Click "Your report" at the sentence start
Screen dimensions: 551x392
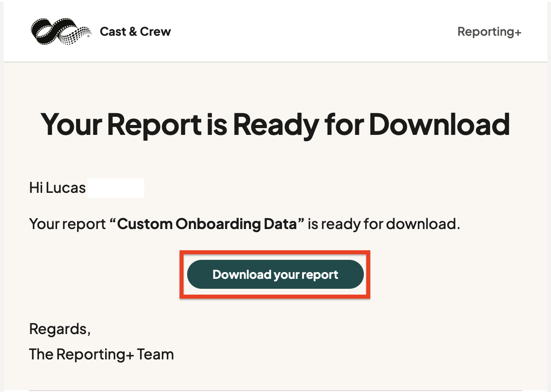(68, 224)
